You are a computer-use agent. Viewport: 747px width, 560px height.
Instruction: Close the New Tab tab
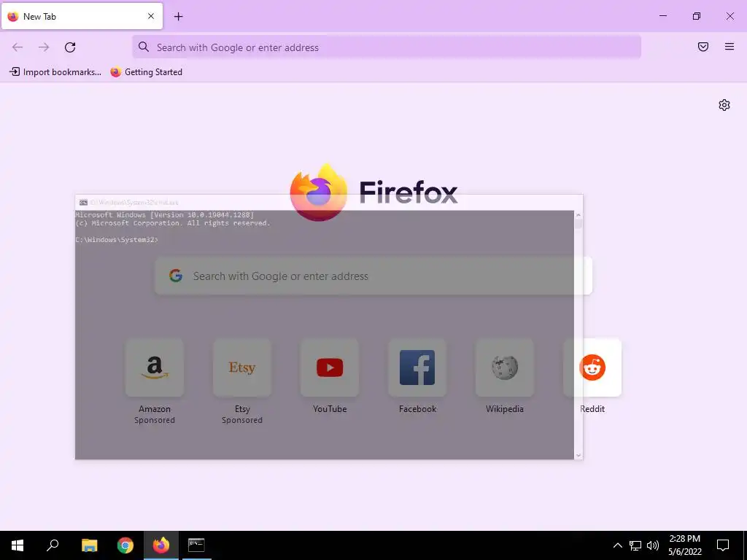click(151, 16)
